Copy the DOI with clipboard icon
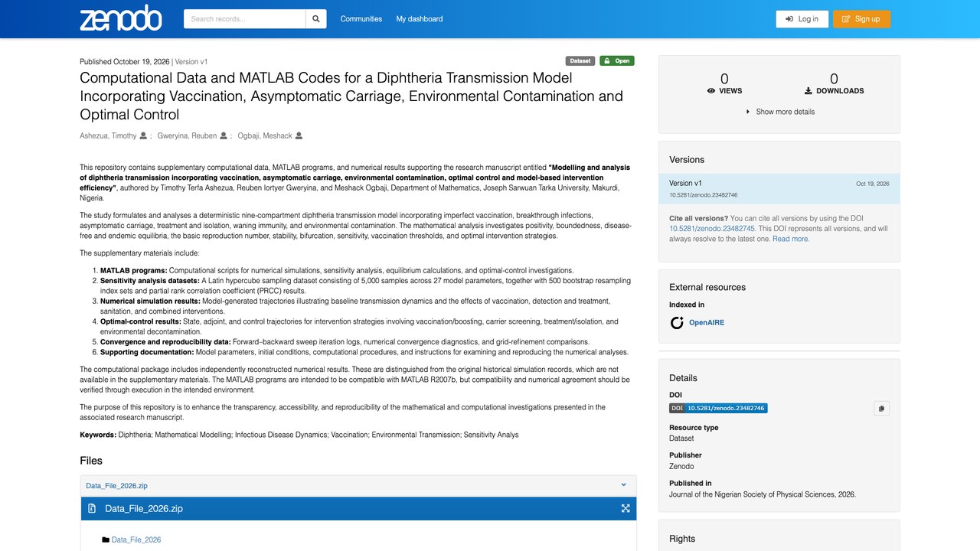 tap(881, 409)
